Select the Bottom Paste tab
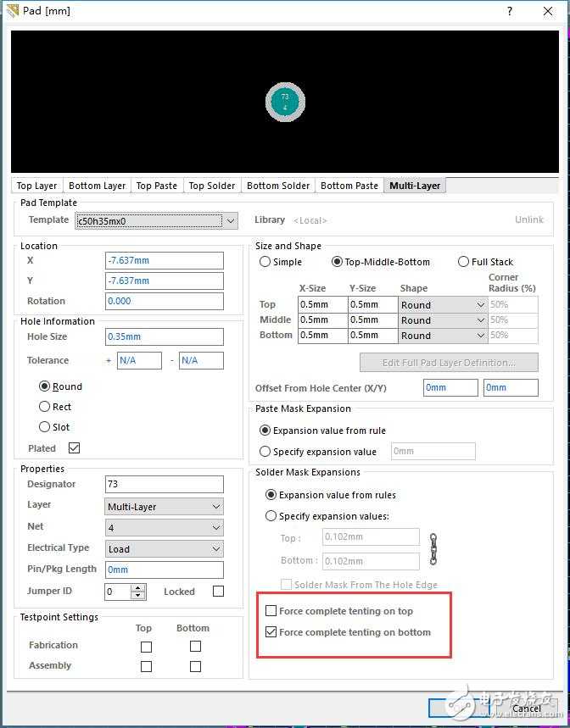This screenshot has height=728, width=570. (349, 186)
